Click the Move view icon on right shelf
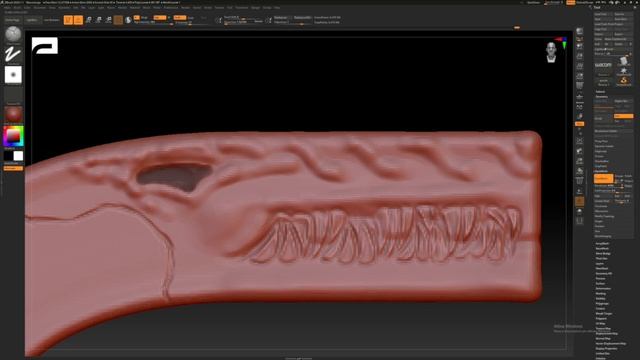The width and height of the screenshot is (640, 360). (579, 151)
